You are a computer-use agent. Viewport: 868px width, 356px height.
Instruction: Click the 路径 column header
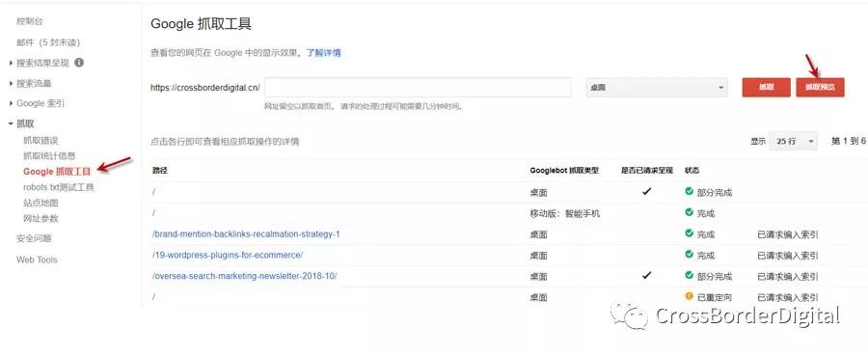tap(160, 171)
